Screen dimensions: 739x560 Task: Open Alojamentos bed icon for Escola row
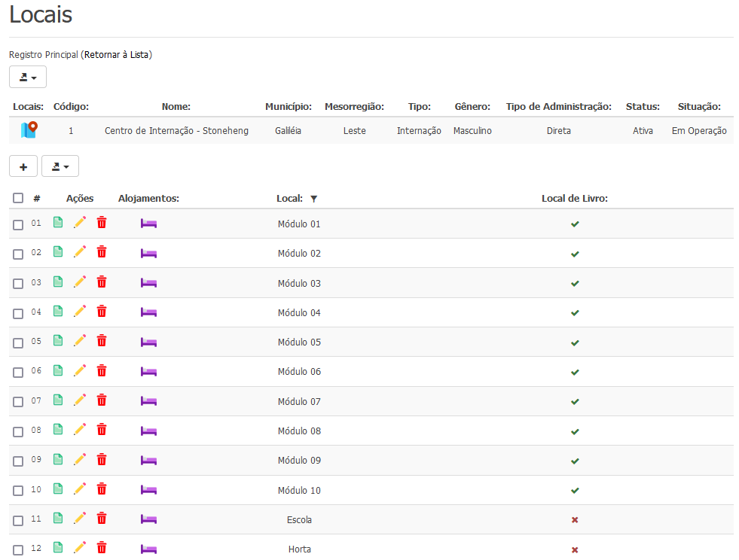(x=148, y=519)
